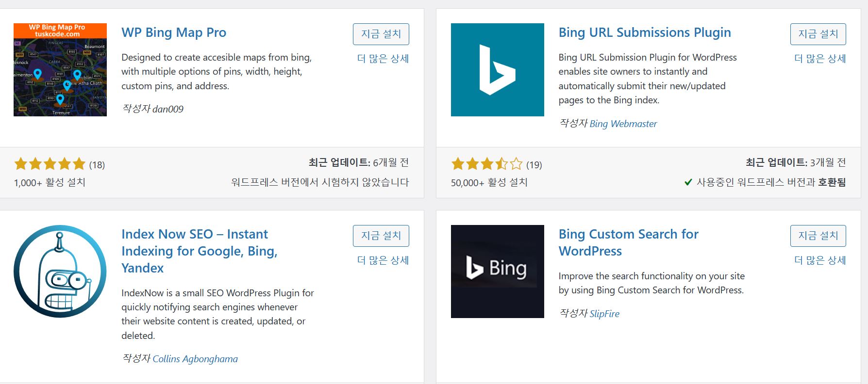Image resolution: width=868 pixels, height=384 pixels.
Task: Open the WP Bing Map Pro plugin thumbnail
Action: (x=60, y=70)
